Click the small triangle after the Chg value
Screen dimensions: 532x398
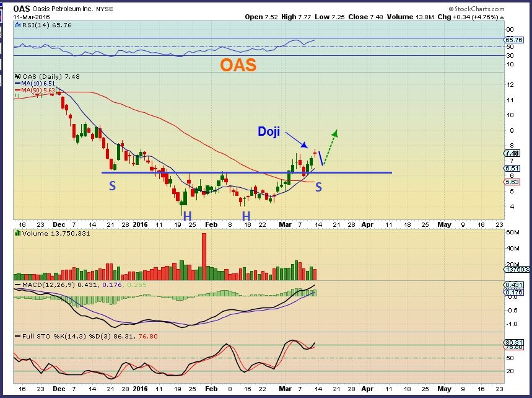tap(502, 17)
